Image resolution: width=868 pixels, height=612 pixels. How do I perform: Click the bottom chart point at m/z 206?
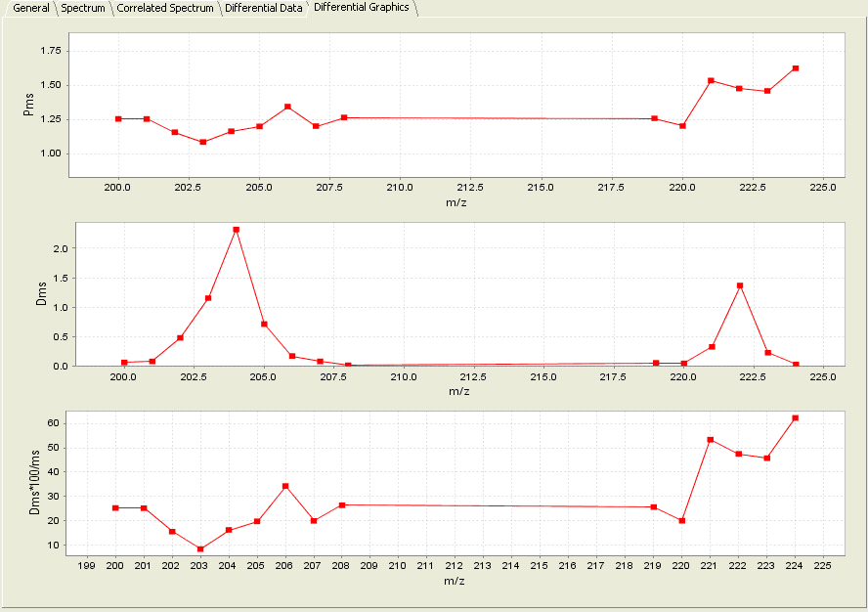click(x=285, y=486)
